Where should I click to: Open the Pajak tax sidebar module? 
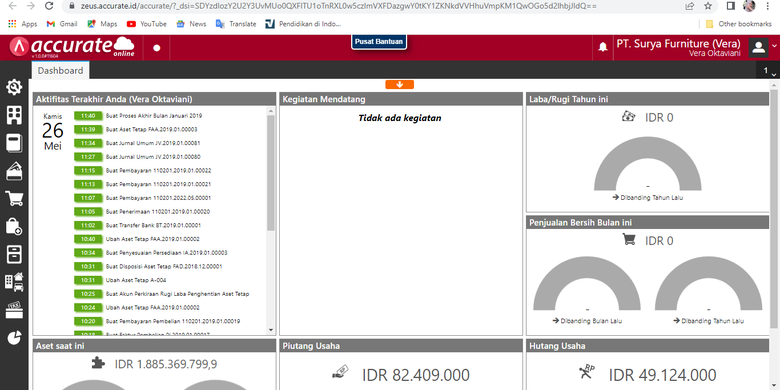click(14, 310)
